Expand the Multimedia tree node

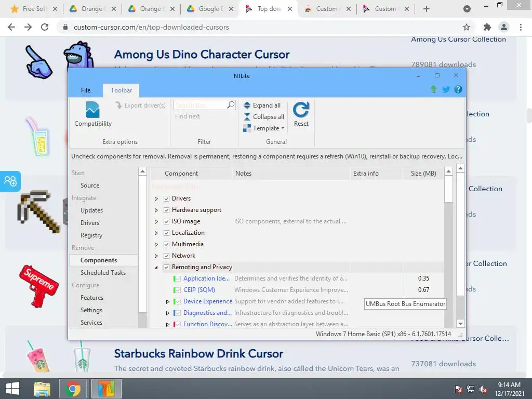point(156,245)
